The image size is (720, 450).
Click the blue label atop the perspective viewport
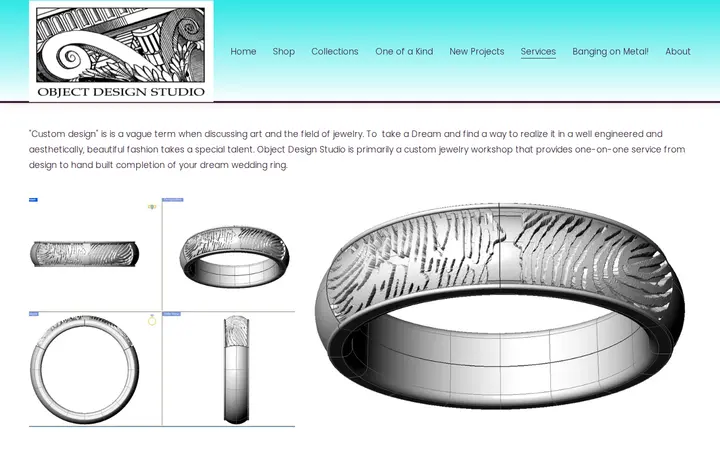click(x=173, y=200)
